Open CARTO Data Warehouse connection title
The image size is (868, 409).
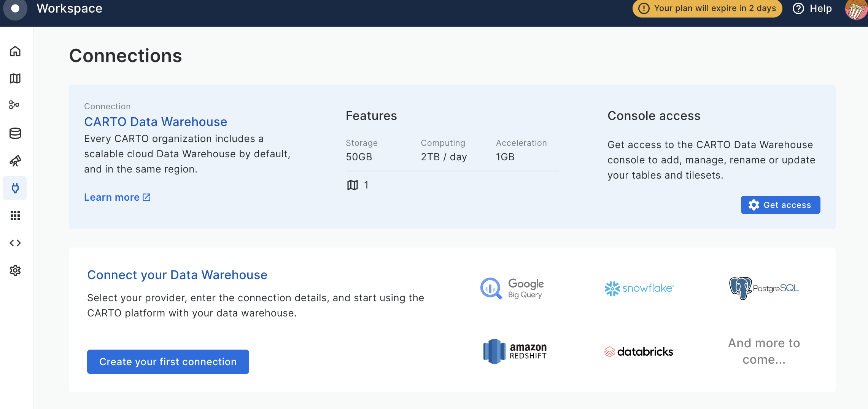[x=156, y=122]
